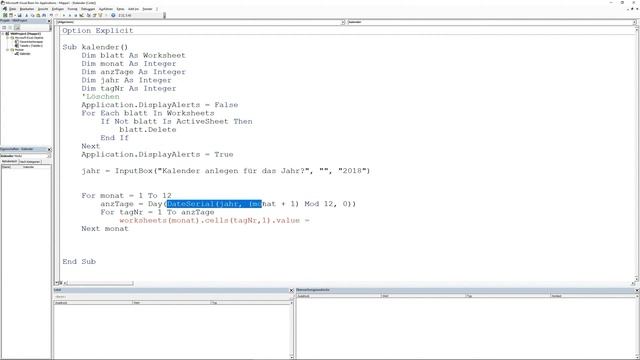Select DieseArbeitsmappe in the project tree
The height and width of the screenshot is (360, 640).
click(x=31, y=42)
